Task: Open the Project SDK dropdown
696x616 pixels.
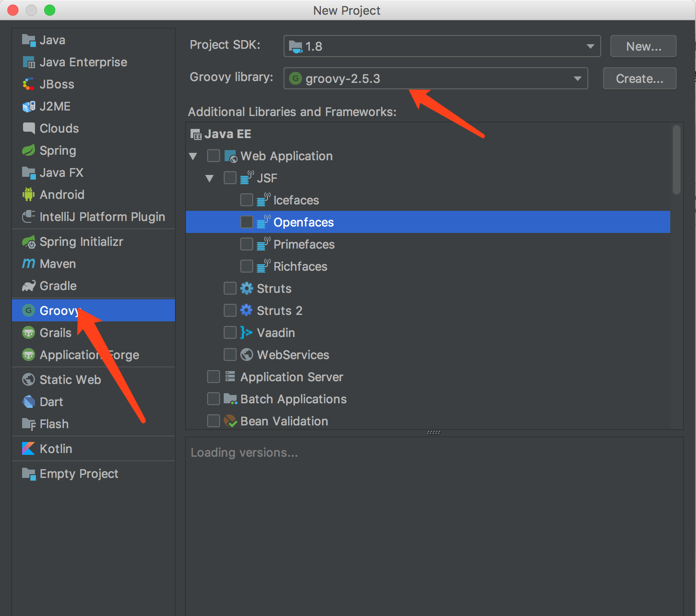Action: [x=590, y=46]
